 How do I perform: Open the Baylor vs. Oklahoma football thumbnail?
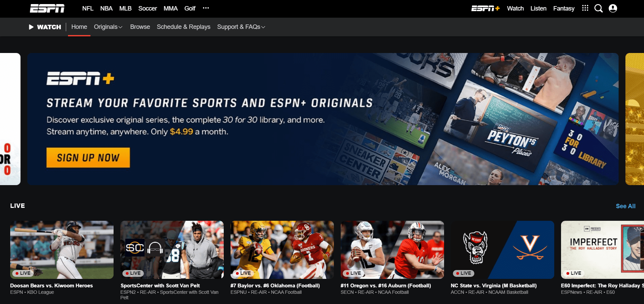click(x=282, y=250)
